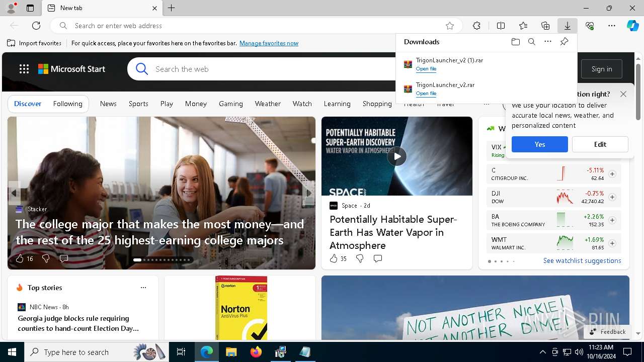The width and height of the screenshot is (644, 362).
Task: Open Edge from the taskbar
Action: 207,352
